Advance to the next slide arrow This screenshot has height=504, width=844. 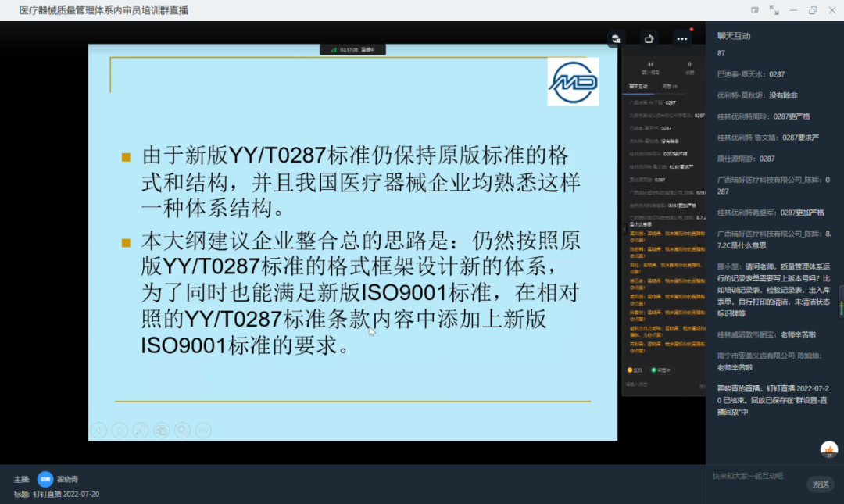point(120,431)
